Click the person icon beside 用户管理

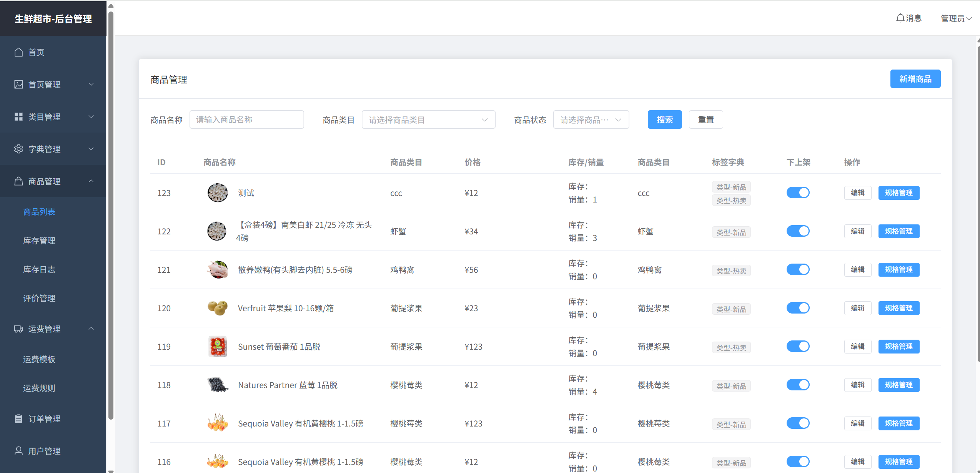(x=18, y=451)
